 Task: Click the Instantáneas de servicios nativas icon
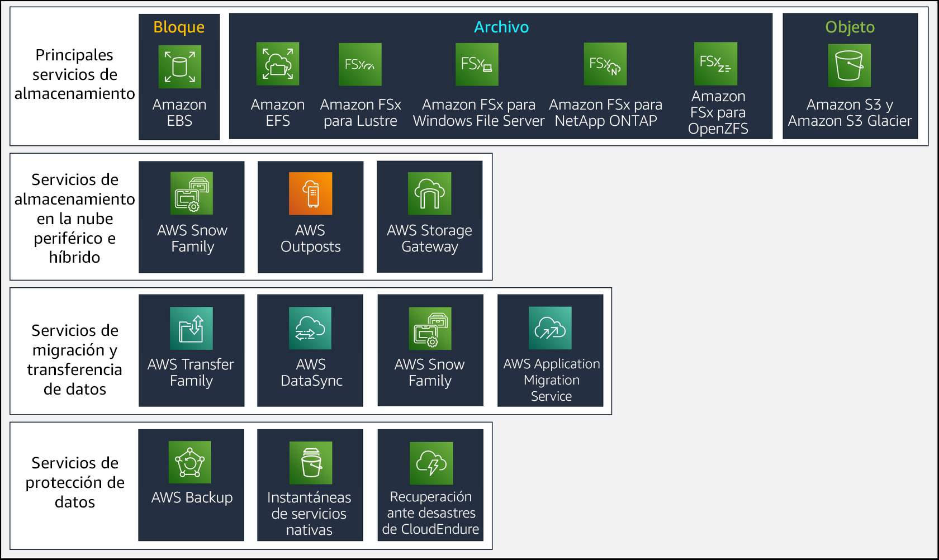pyautogui.click(x=311, y=463)
